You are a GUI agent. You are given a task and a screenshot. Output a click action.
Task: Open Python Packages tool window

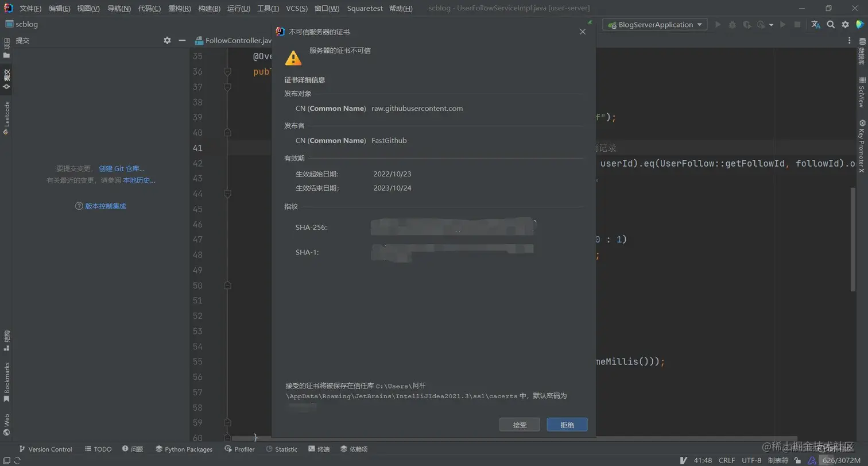(x=183, y=449)
